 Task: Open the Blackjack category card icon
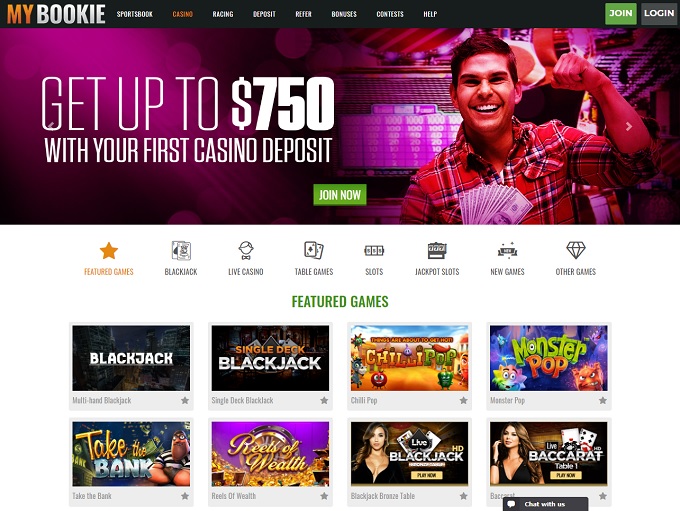pyautogui.click(x=181, y=251)
